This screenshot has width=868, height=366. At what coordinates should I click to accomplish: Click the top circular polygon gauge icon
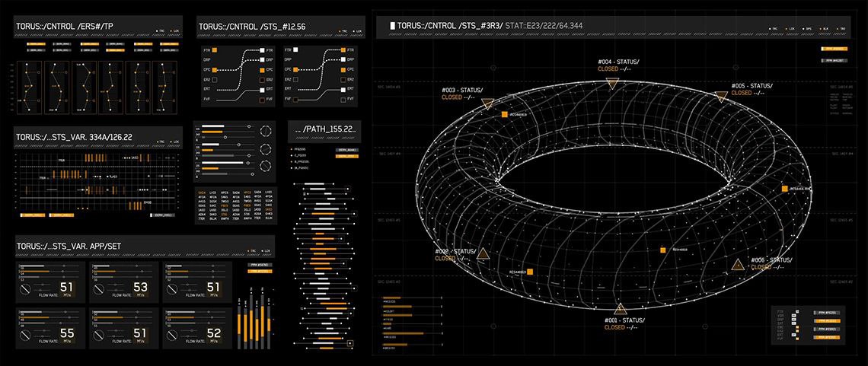(265, 129)
